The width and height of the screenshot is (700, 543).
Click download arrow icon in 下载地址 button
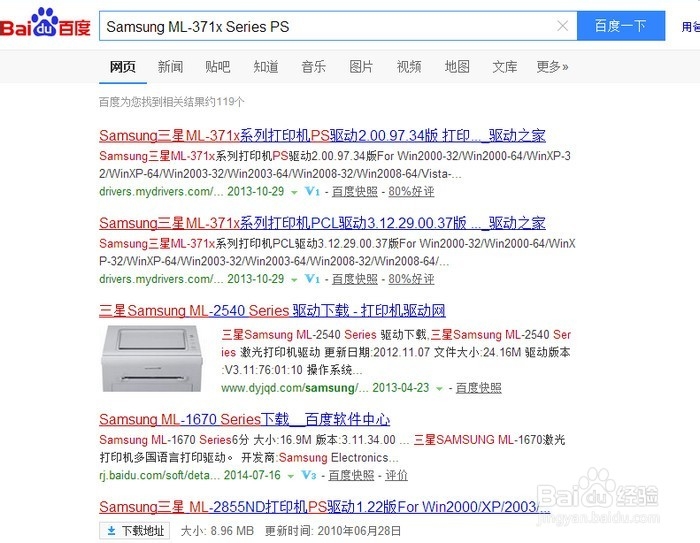click(x=112, y=530)
